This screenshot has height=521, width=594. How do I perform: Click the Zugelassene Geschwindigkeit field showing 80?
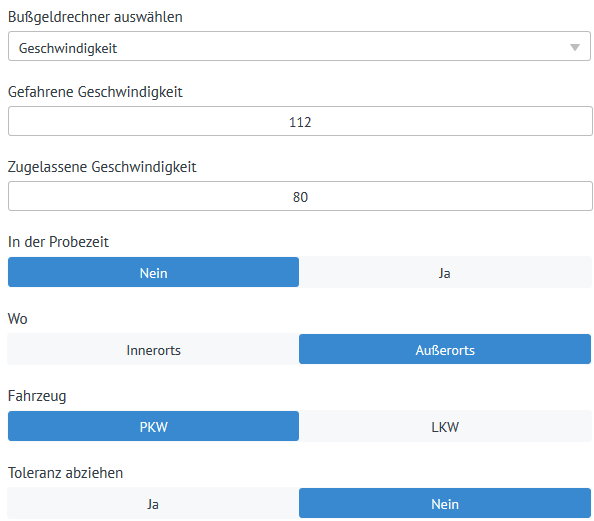point(300,196)
